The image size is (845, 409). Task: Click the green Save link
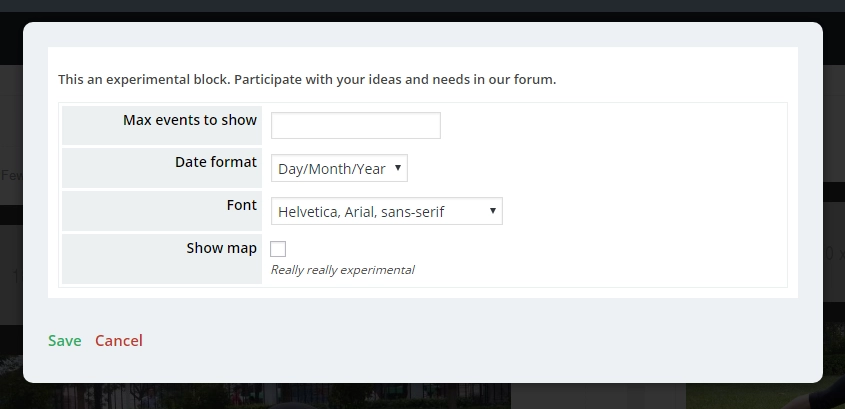pyautogui.click(x=65, y=341)
